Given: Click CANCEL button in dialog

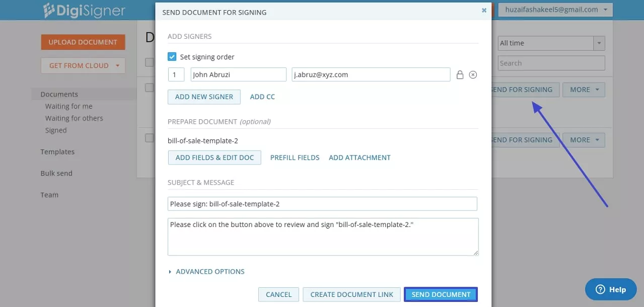Looking at the screenshot, I should [x=278, y=294].
